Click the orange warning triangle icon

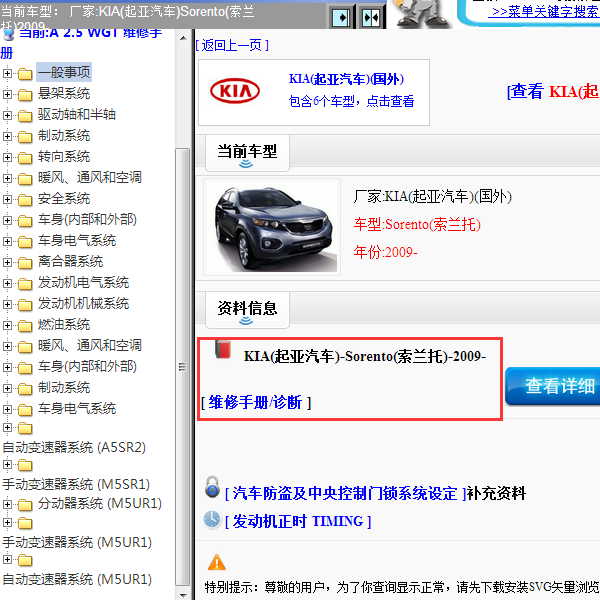pos(217,562)
